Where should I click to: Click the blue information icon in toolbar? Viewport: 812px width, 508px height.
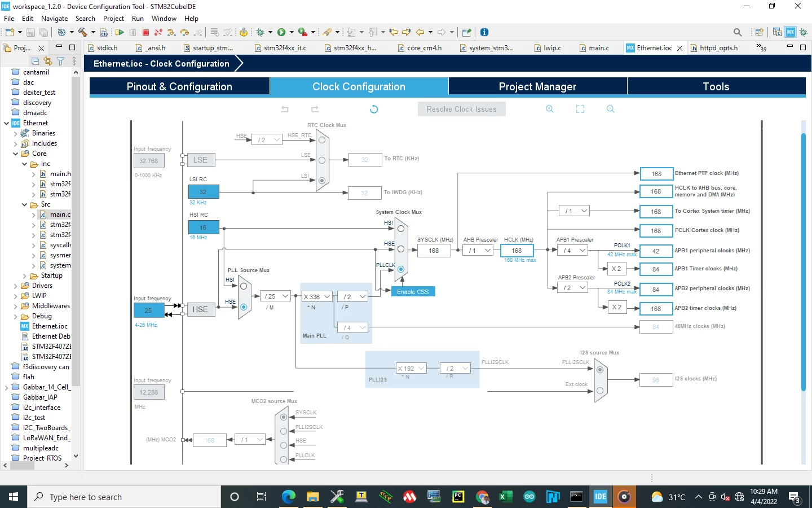click(484, 32)
